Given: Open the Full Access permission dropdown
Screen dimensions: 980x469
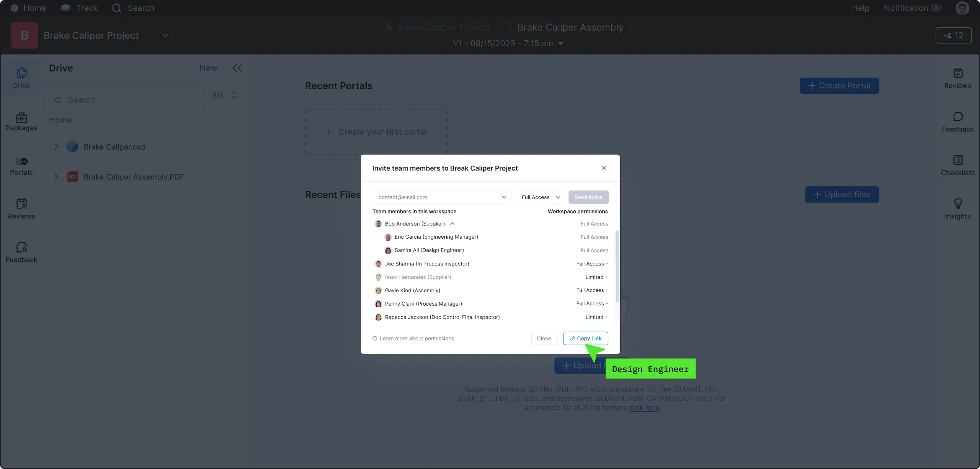Looking at the screenshot, I should coord(540,197).
